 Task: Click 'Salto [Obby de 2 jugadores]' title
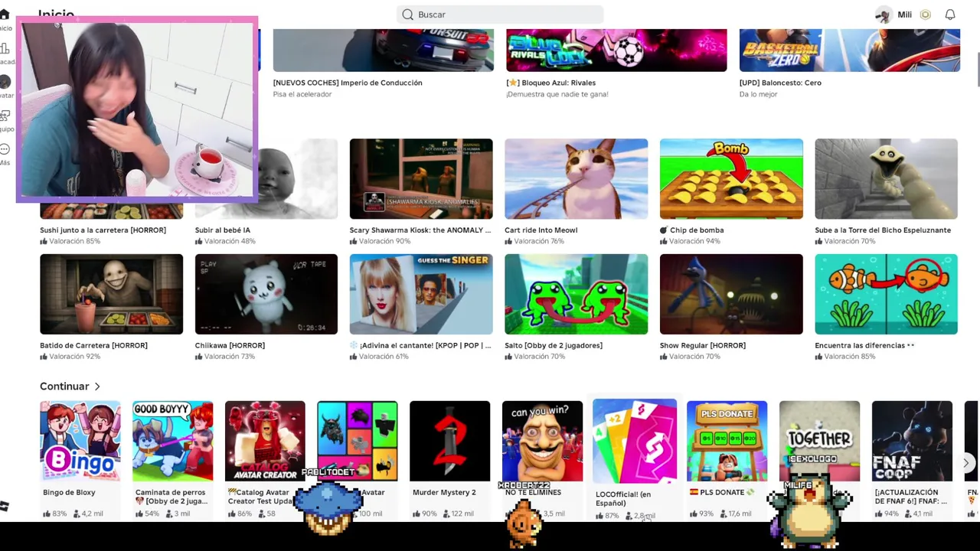click(x=554, y=346)
